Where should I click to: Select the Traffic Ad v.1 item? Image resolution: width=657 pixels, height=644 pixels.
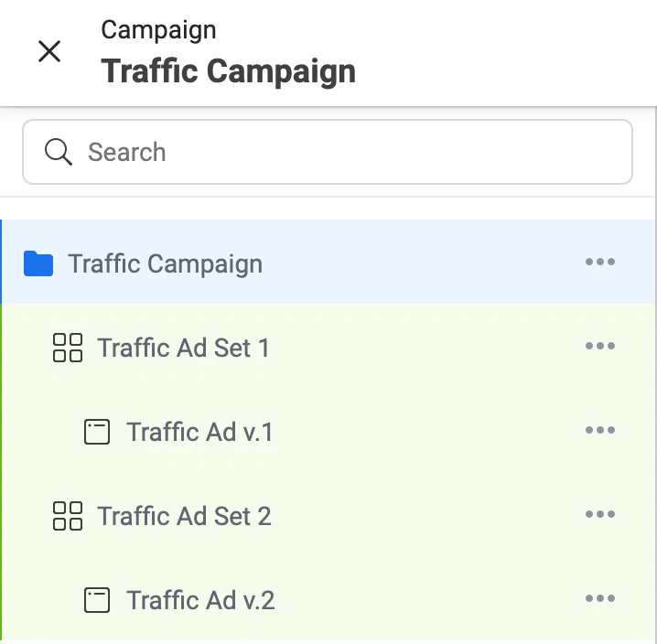(199, 432)
